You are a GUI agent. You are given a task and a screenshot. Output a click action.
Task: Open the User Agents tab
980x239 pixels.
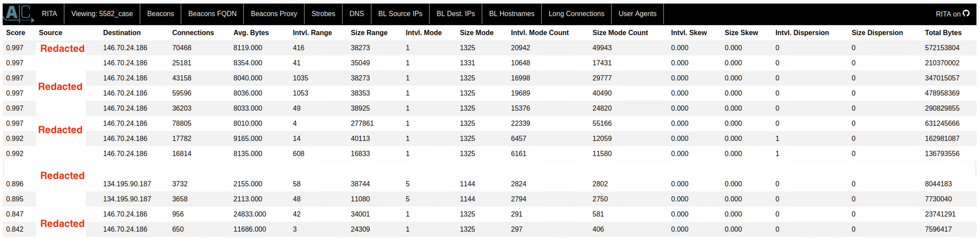pos(637,14)
